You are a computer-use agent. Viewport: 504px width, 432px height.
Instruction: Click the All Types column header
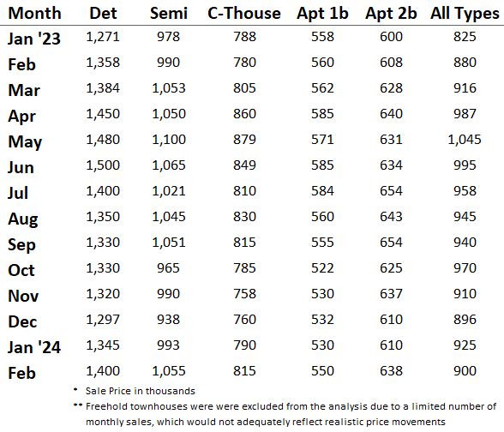tap(465, 14)
